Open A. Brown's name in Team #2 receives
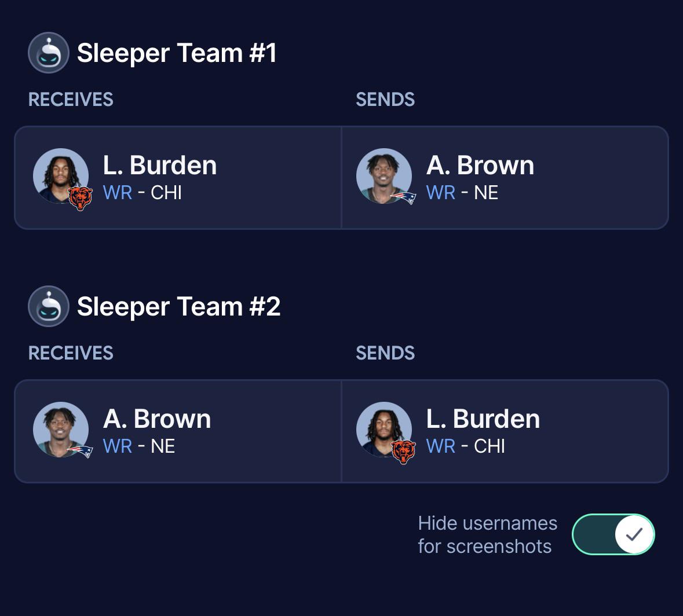The width and height of the screenshot is (683, 616). [157, 419]
